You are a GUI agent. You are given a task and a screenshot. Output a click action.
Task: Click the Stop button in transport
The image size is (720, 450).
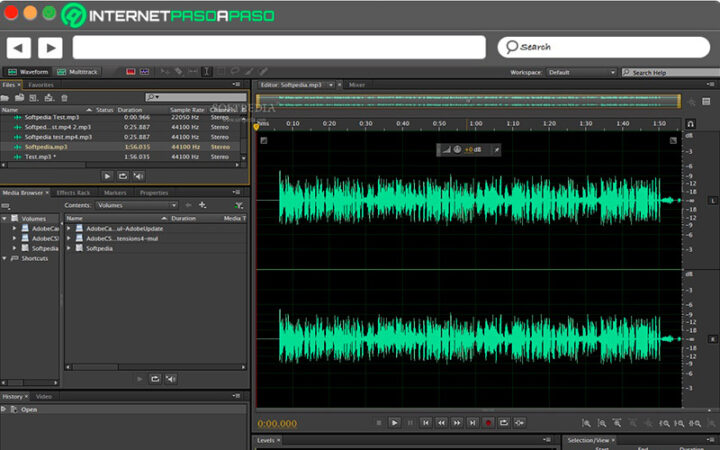tap(378, 423)
